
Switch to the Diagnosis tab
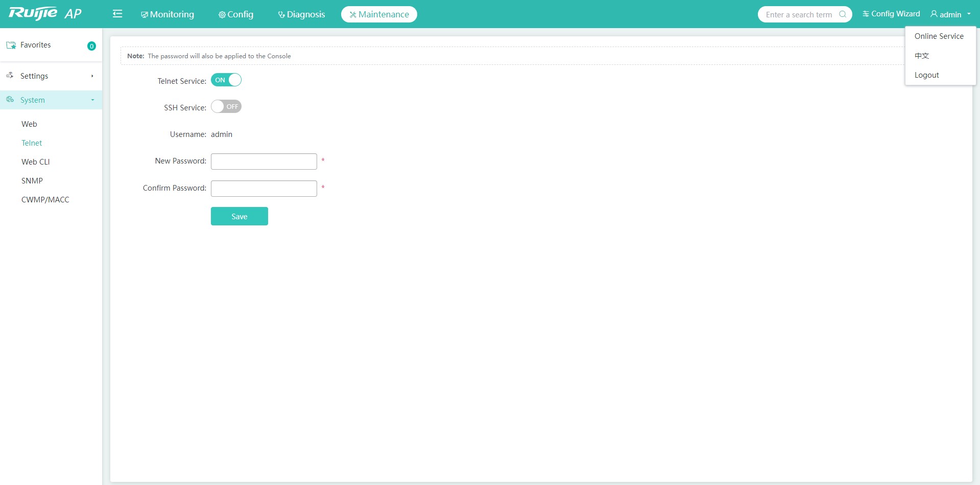301,14
